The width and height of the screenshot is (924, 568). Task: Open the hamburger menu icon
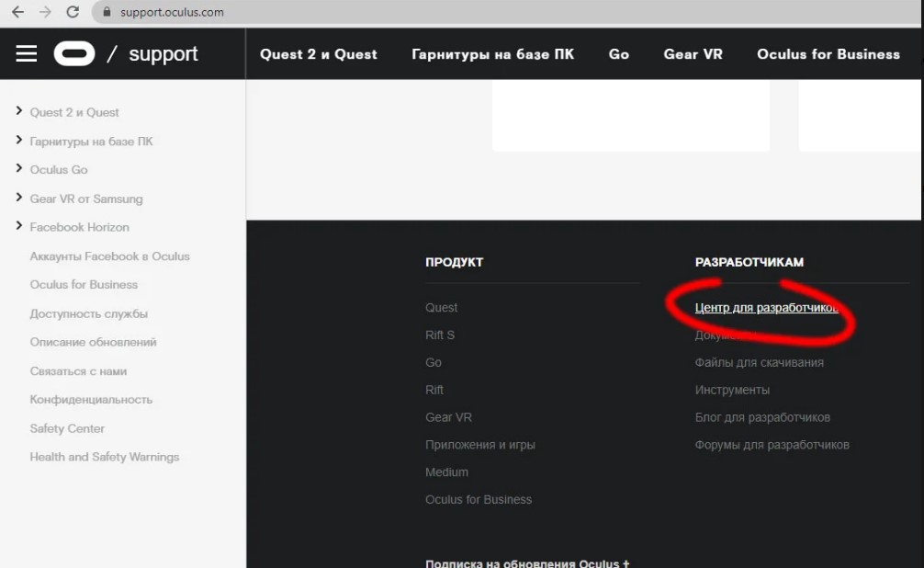click(x=27, y=54)
